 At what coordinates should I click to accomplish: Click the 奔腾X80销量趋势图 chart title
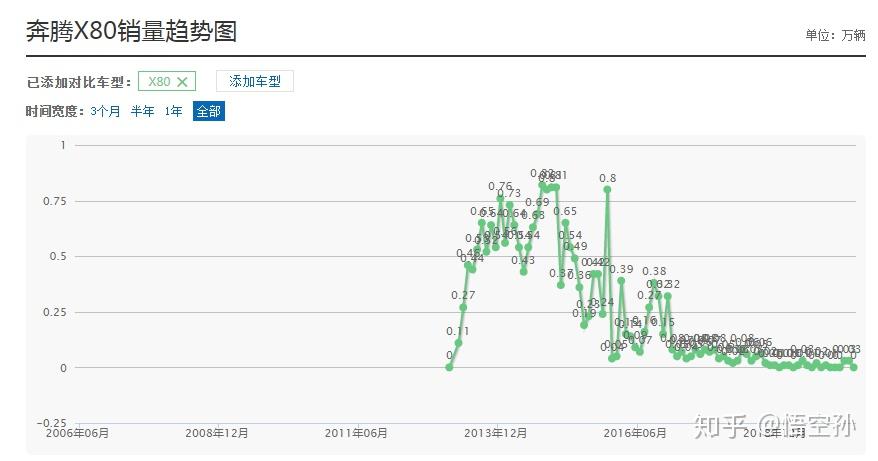click(x=131, y=31)
